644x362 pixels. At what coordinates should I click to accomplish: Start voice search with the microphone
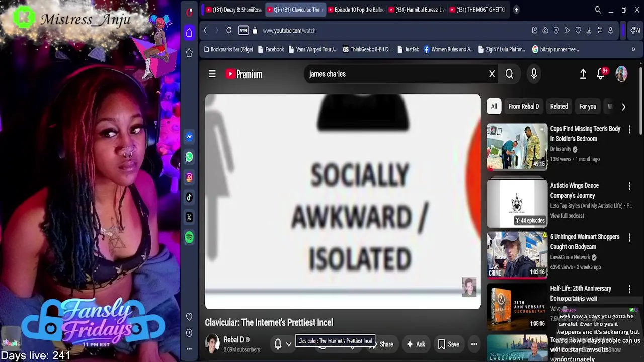[534, 74]
